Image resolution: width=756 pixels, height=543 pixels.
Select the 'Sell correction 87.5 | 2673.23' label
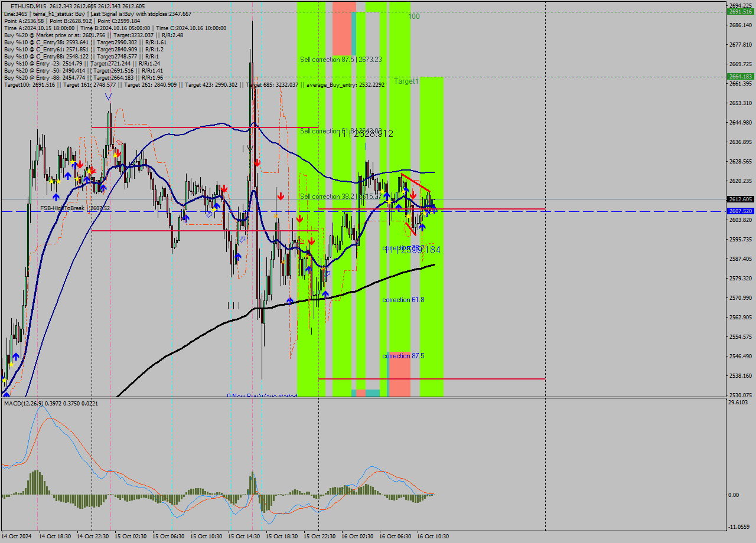(341, 60)
